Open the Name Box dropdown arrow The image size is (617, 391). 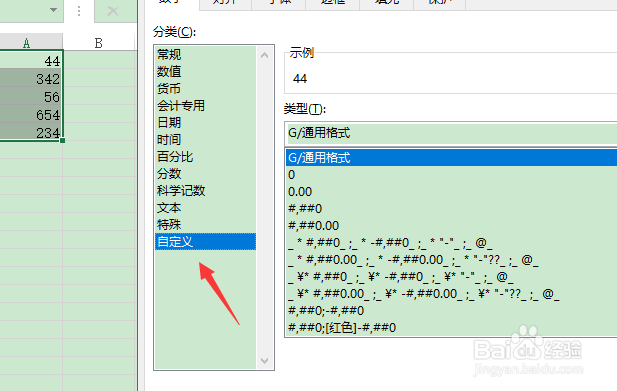pyautogui.click(x=54, y=10)
